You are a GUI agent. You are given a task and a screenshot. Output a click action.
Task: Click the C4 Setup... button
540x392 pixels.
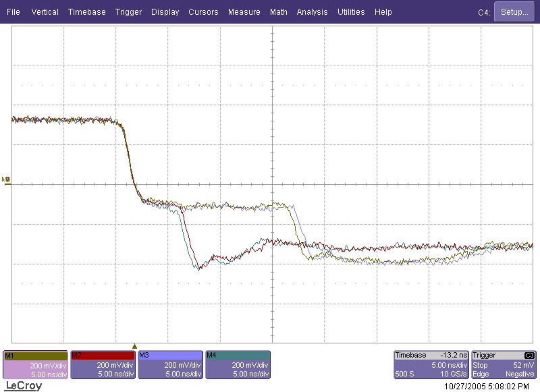(x=514, y=12)
